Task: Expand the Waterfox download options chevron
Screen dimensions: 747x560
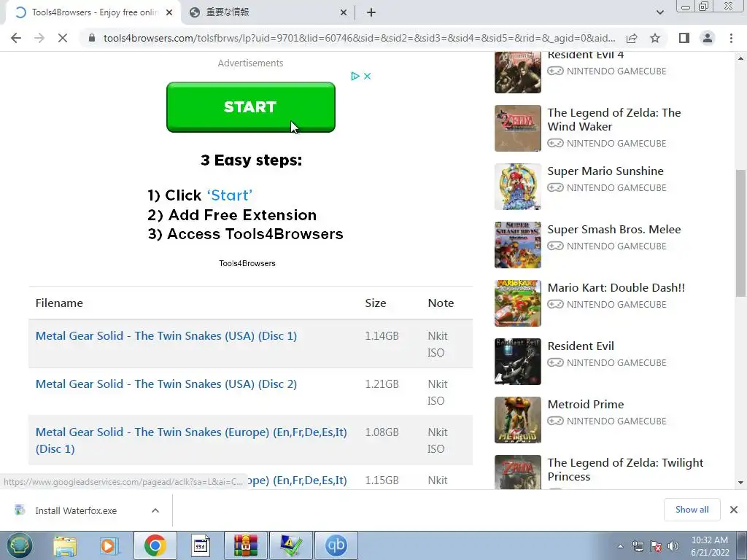Action: [x=155, y=510]
